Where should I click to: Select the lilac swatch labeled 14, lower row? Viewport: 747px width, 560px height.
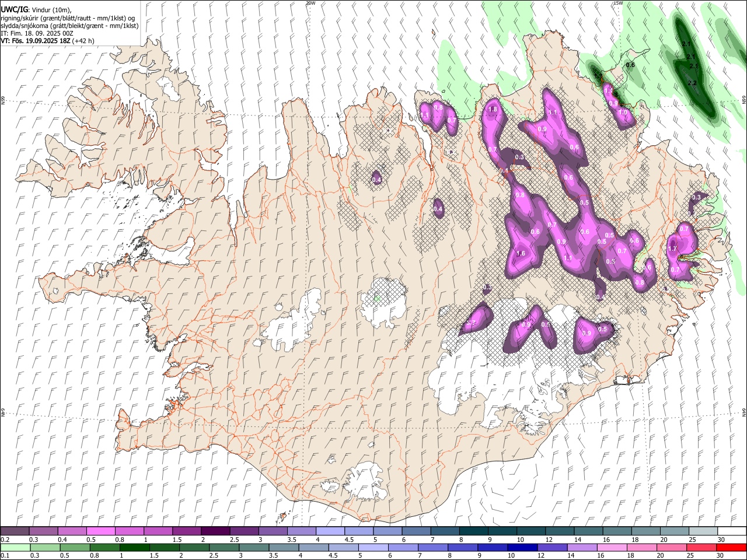point(582,548)
